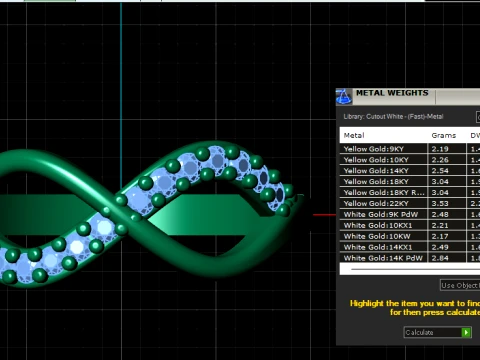Click the Use Object button
Viewport: 480px width, 360px height.
pyautogui.click(x=460, y=285)
